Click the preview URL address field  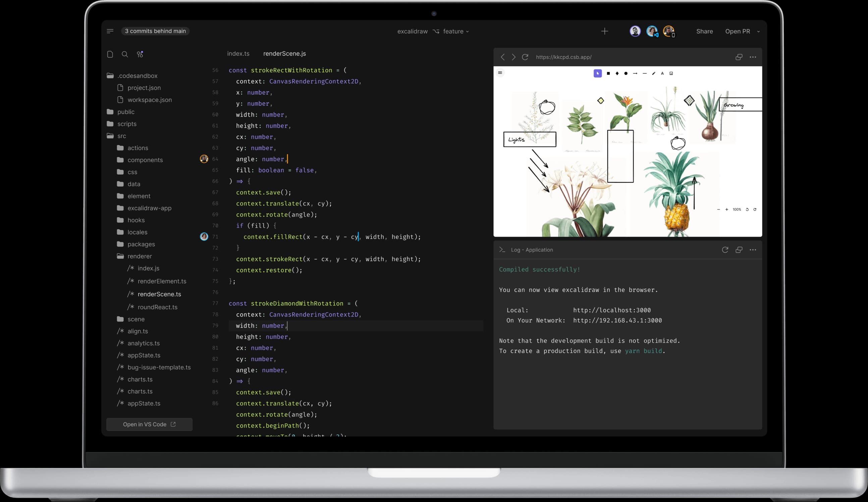click(x=563, y=57)
